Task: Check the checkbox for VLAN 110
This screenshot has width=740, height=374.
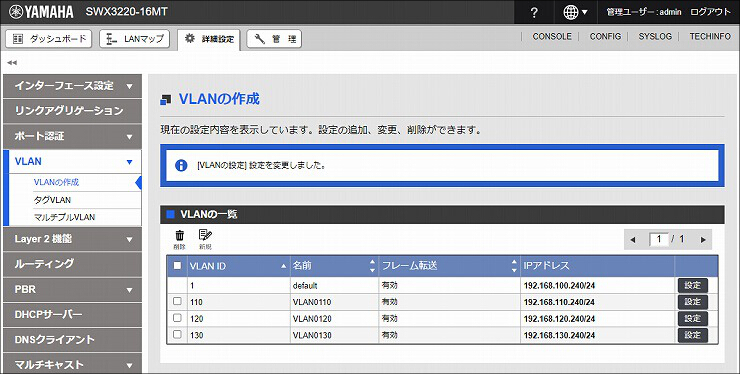Action: [177, 301]
